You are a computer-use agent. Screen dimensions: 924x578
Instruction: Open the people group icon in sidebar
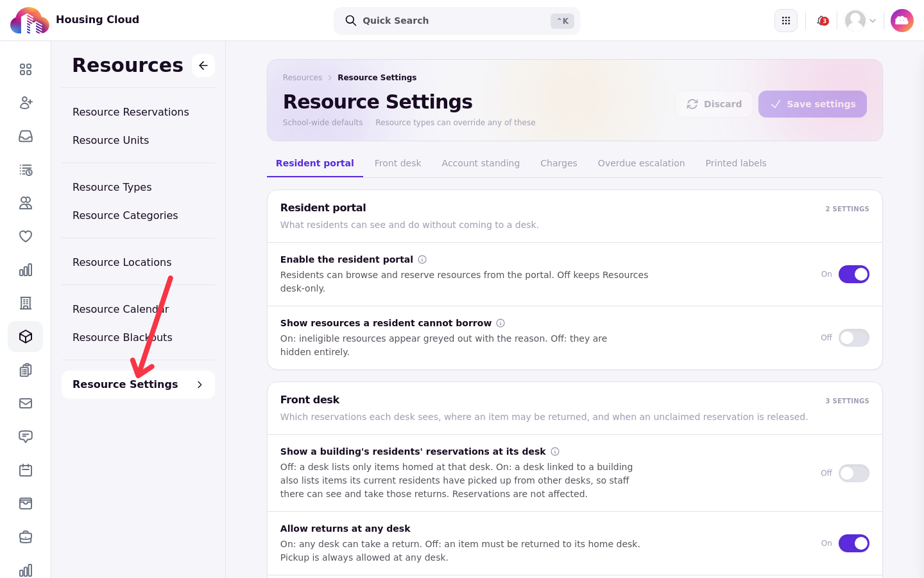26,203
